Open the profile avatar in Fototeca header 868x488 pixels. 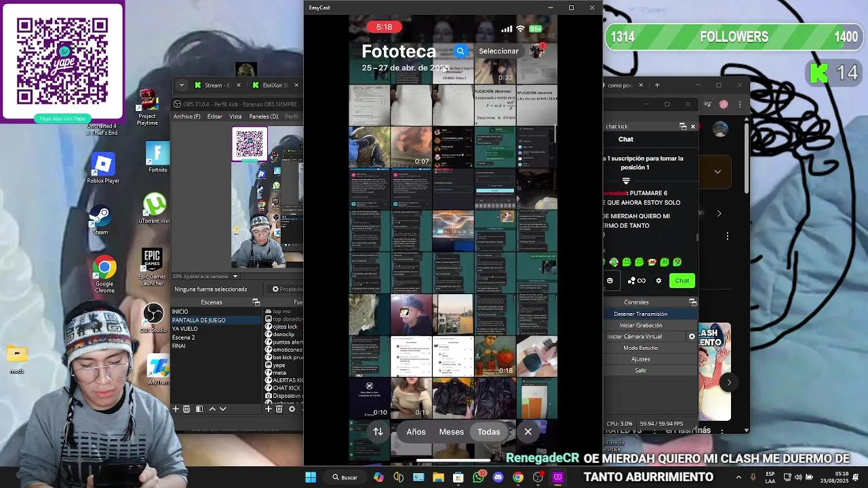(x=537, y=51)
